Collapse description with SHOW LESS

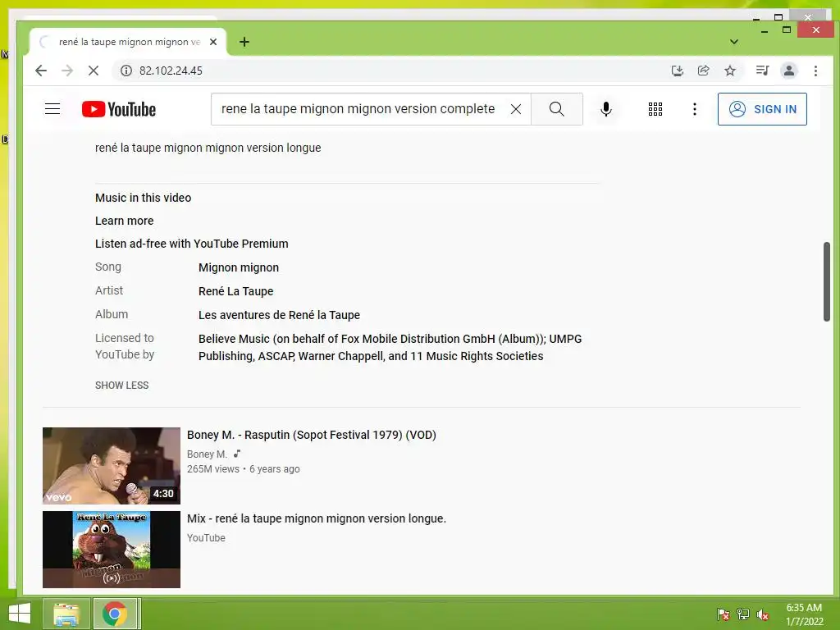pos(122,386)
